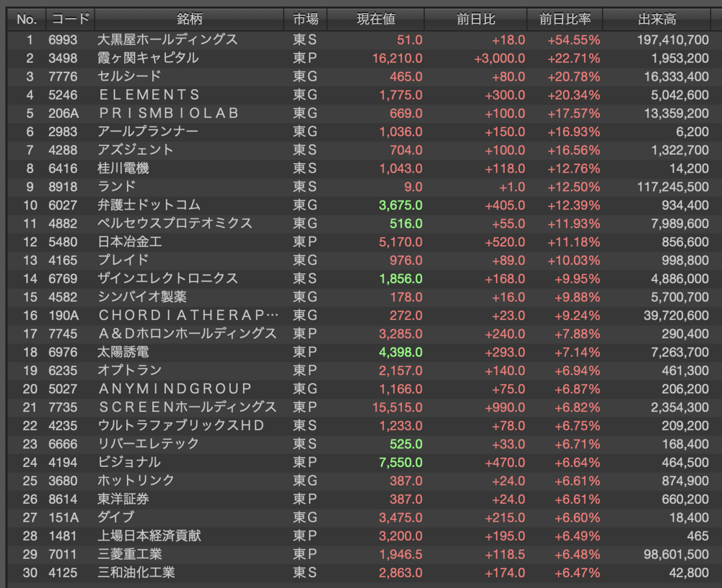722x588 pixels.
Task: Click アールプランナー in the list
Action: (x=148, y=132)
